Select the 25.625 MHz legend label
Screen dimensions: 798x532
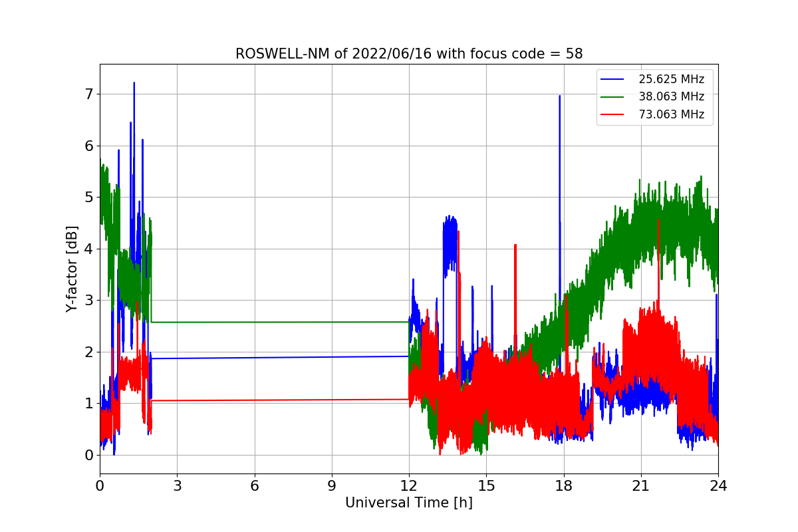click(672, 79)
